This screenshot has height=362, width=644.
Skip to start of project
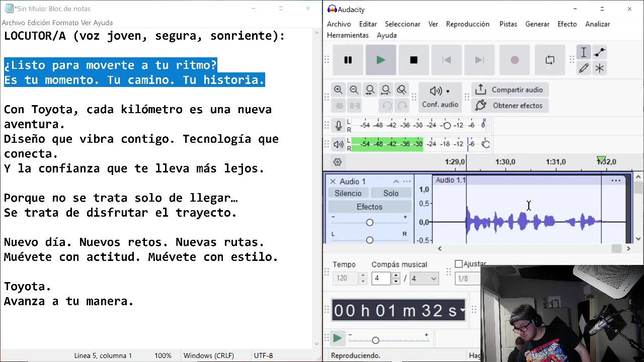(x=446, y=60)
